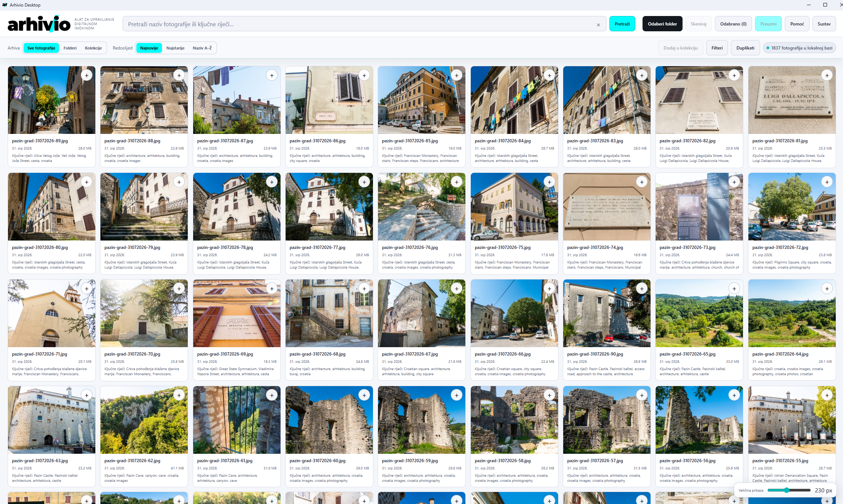Click the Preuzmi download button
The height and width of the screenshot is (504, 843).
(768, 24)
